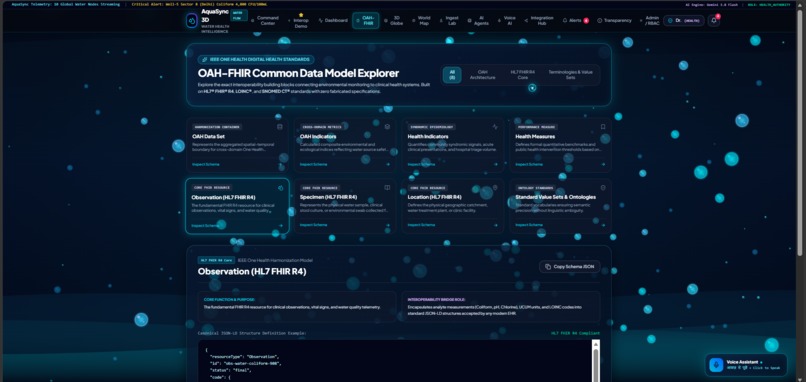Select the All (8) filter tab
Screen dimensions: 806x382
452,75
